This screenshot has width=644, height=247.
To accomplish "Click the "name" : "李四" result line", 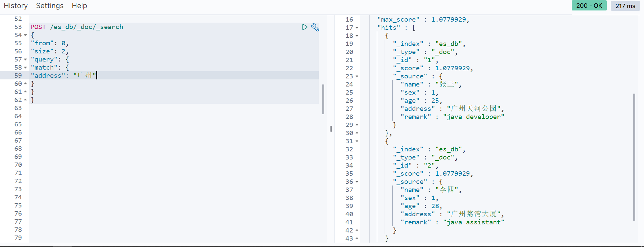I will [431, 190].
